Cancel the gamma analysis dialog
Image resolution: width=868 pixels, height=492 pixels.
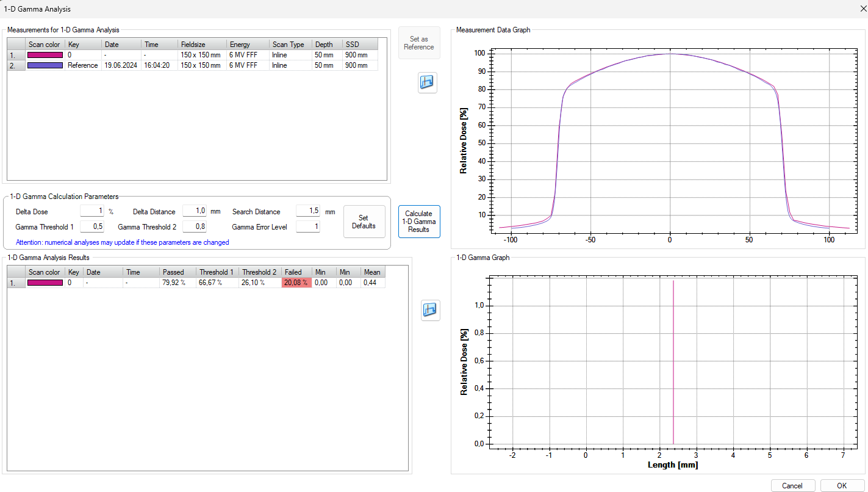click(x=792, y=486)
